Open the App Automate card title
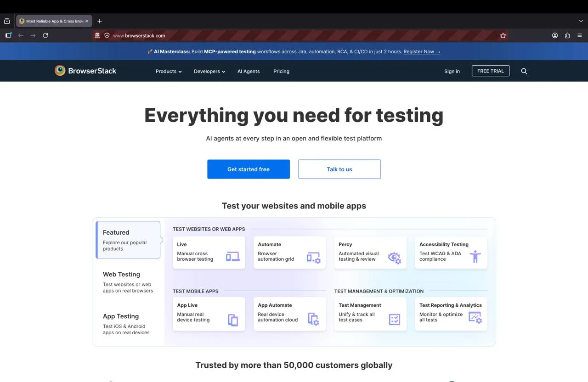Screen dimensions: 588x382 [x=275, y=305]
